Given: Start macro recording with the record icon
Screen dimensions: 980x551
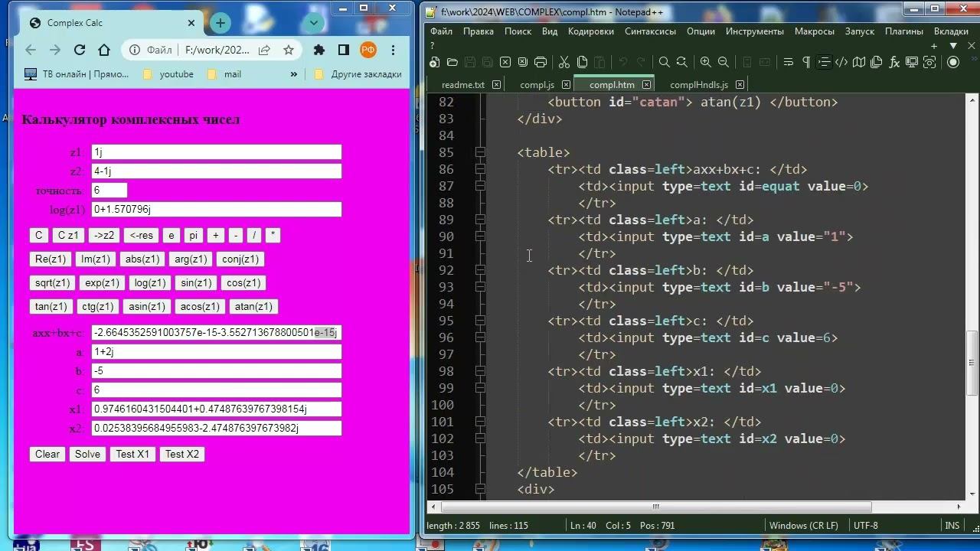Looking at the screenshot, I should [x=953, y=62].
